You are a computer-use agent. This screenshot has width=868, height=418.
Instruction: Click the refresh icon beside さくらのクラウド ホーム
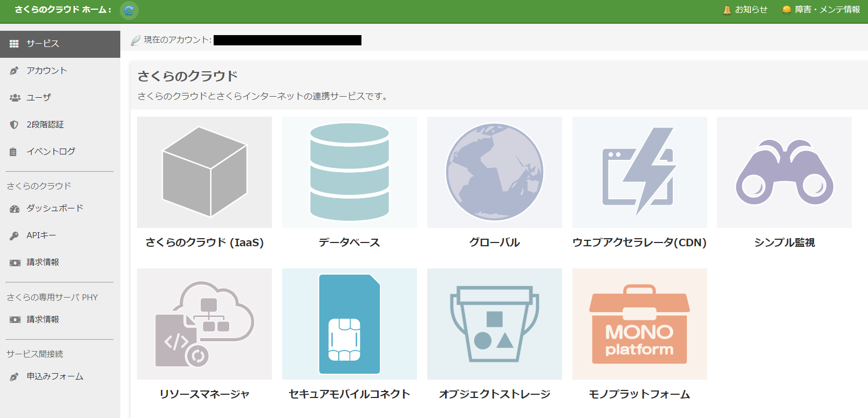pos(129,10)
